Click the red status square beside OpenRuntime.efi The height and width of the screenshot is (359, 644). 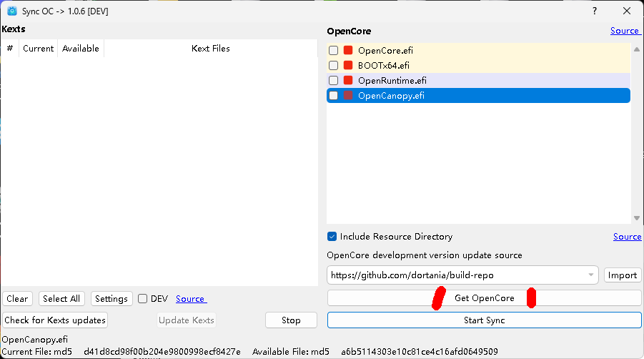tap(348, 80)
